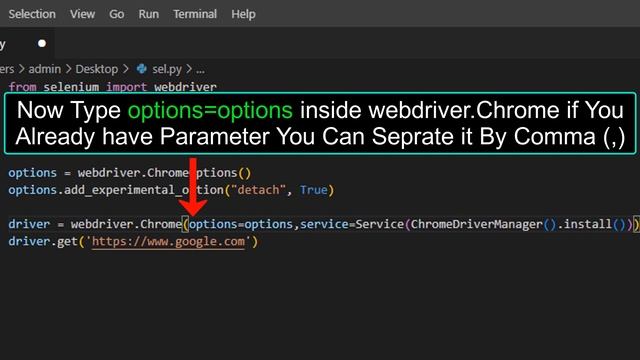Image resolution: width=640 pixels, height=360 pixels.
Task: Click 'driver.get' on the last code line
Action: 43,241
